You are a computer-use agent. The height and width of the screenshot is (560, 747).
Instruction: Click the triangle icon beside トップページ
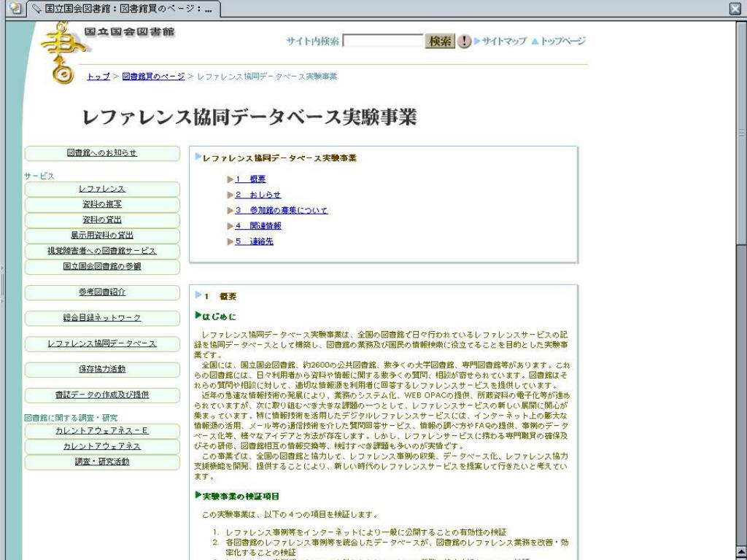pyautogui.click(x=535, y=42)
